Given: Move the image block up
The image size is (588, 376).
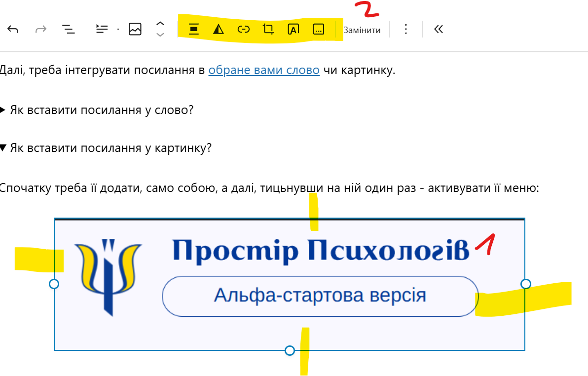Looking at the screenshot, I should (x=160, y=24).
